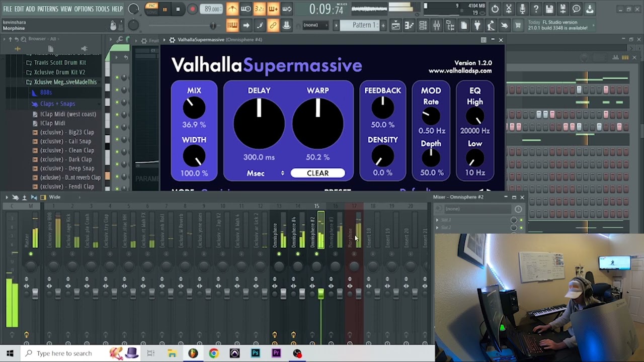This screenshot has height=362, width=644.
Task: Open File Explorer from the taskbar
Action: (172, 353)
